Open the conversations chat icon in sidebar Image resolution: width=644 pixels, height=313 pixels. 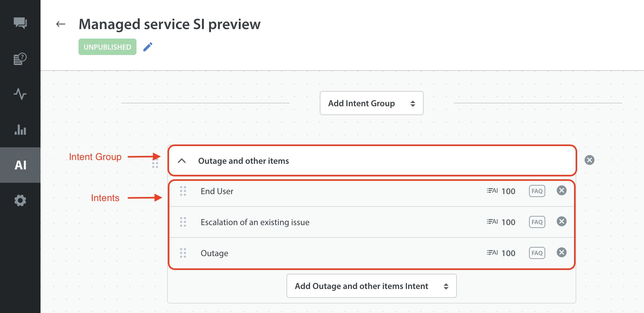20,23
